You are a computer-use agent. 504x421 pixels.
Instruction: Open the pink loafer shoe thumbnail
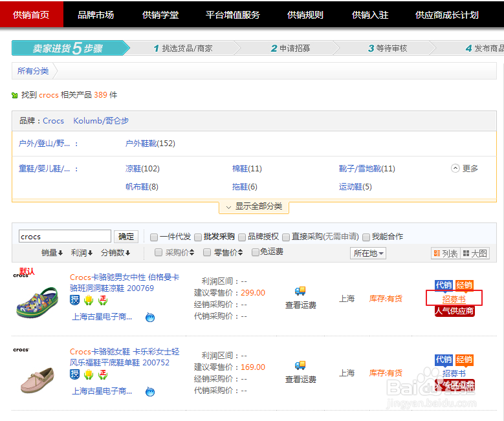pos(38,380)
